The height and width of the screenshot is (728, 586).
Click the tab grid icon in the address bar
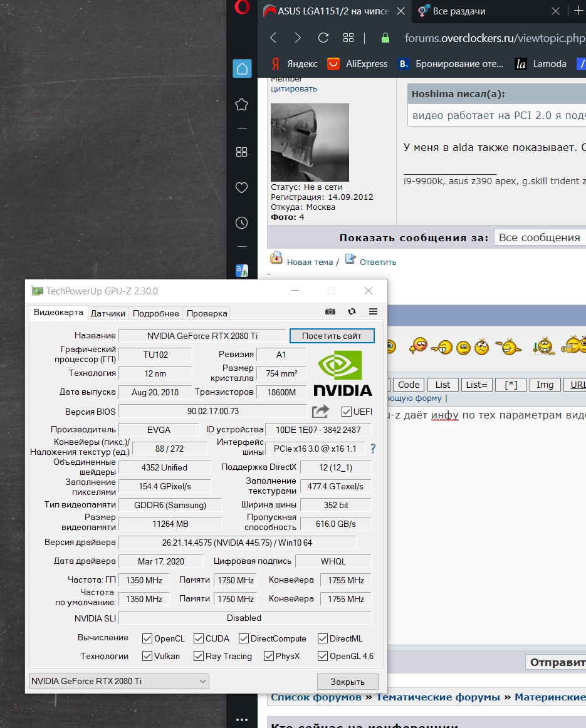[x=348, y=38]
